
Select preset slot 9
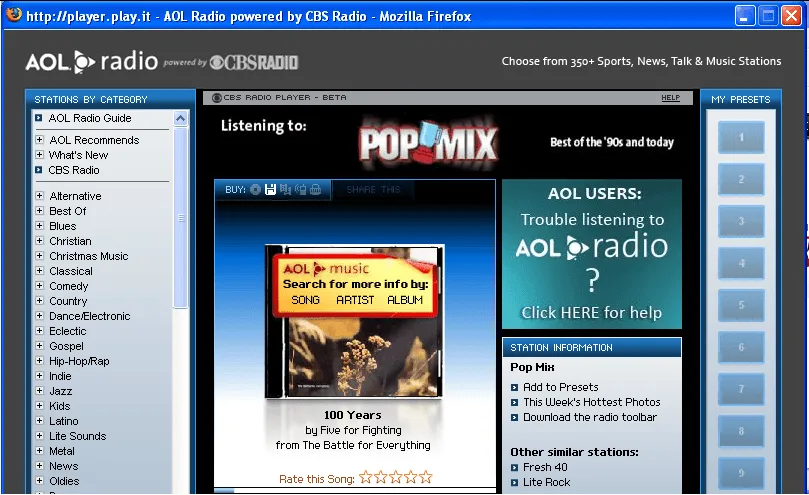[741, 473]
